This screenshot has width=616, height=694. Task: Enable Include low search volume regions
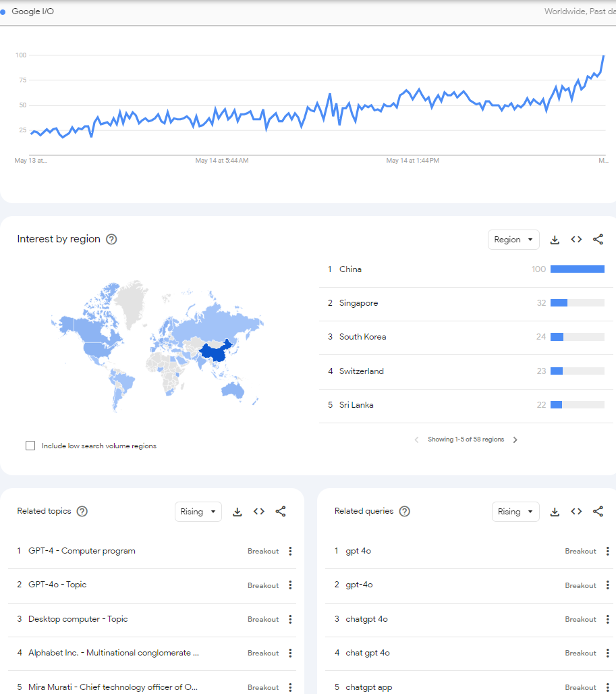30,446
